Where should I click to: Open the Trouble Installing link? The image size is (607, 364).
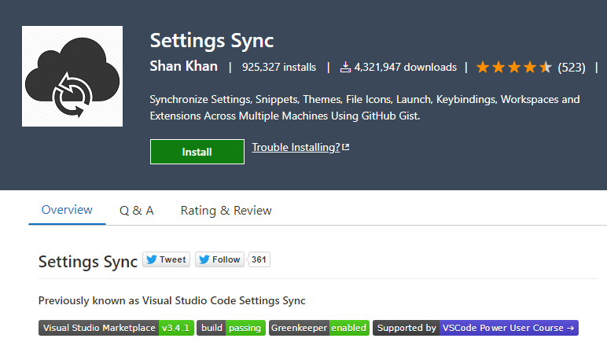296,147
